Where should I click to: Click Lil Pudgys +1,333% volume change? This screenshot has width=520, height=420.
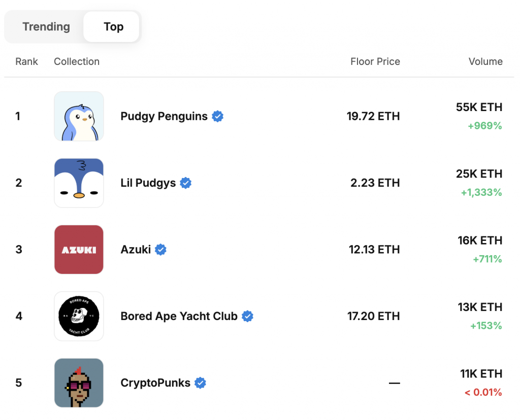click(481, 192)
